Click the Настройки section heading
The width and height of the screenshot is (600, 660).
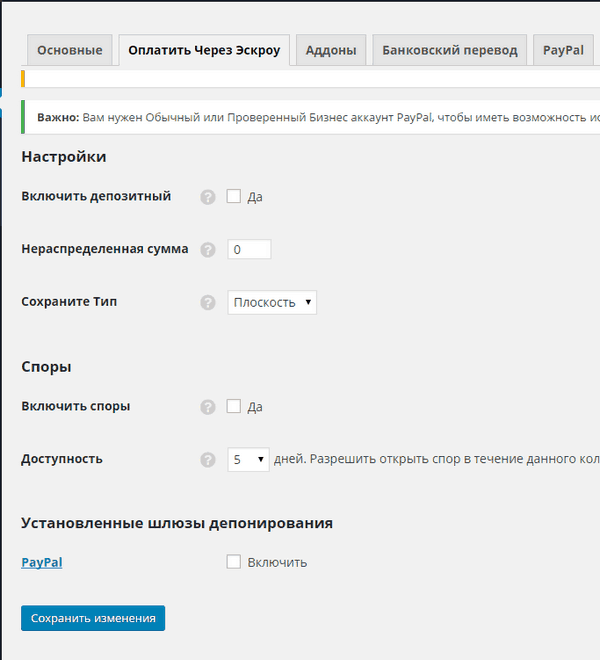64,157
